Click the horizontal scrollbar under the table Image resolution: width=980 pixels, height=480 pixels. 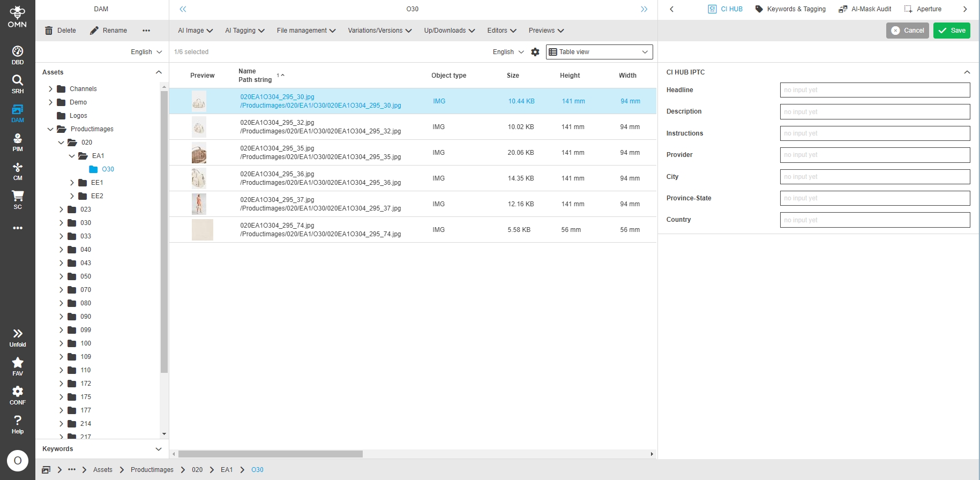click(271, 454)
